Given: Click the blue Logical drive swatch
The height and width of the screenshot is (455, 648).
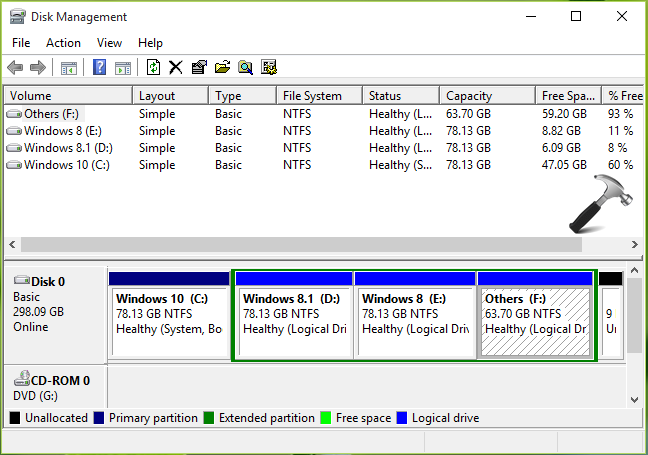Looking at the screenshot, I should tap(402, 418).
